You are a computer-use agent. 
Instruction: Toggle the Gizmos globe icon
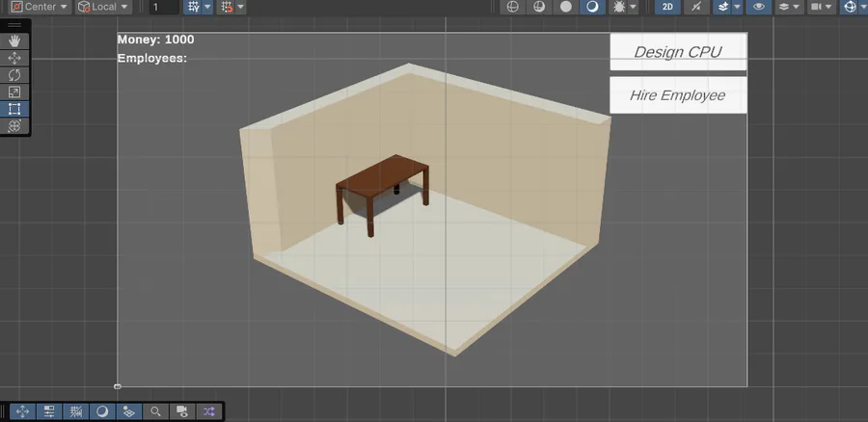[x=850, y=7]
